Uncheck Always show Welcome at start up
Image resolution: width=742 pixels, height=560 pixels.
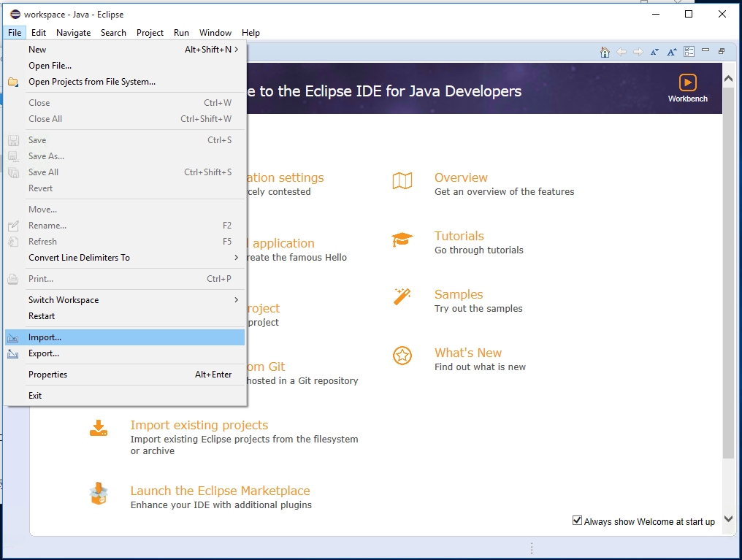click(577, 521)
